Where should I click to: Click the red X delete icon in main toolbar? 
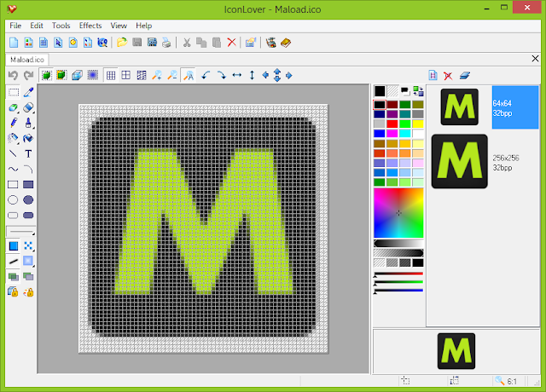pos(231,43)
